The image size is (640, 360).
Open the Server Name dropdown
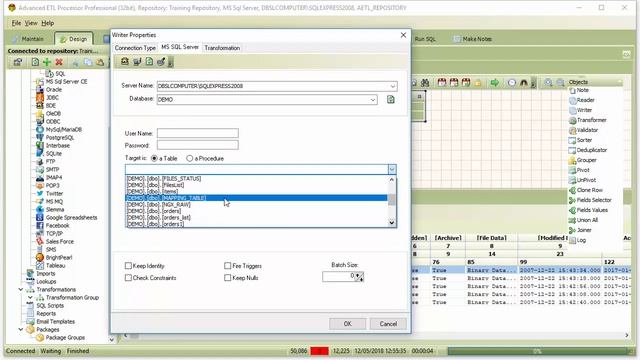click(x=393, y=86)
